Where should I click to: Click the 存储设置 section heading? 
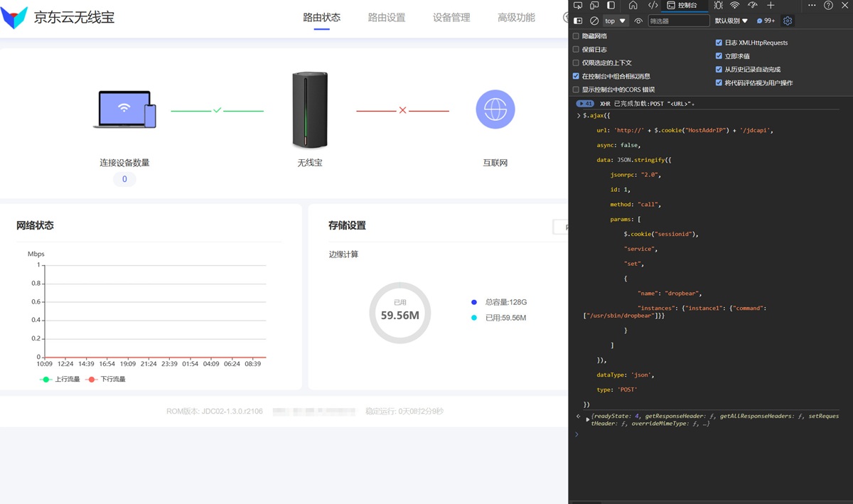[x=347, y=225]
